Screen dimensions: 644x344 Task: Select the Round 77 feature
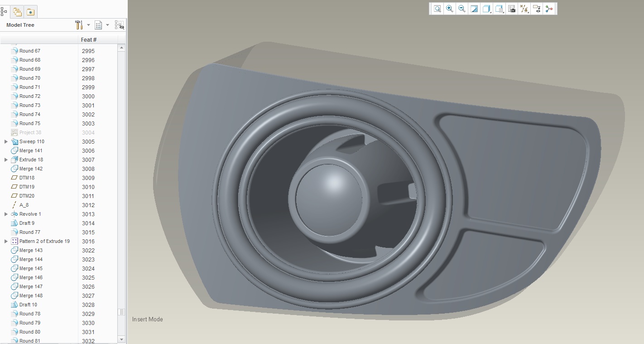[29, 232]
